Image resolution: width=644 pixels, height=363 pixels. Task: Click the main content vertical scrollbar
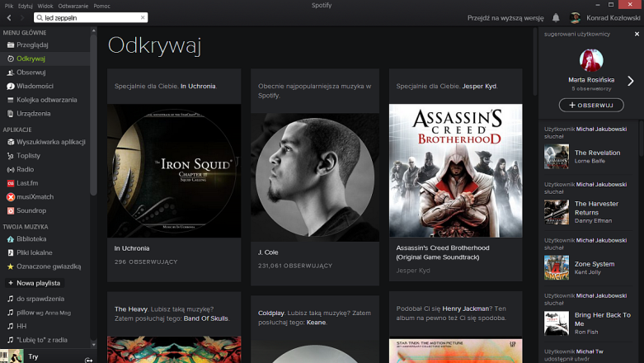[x=535, y=62]
